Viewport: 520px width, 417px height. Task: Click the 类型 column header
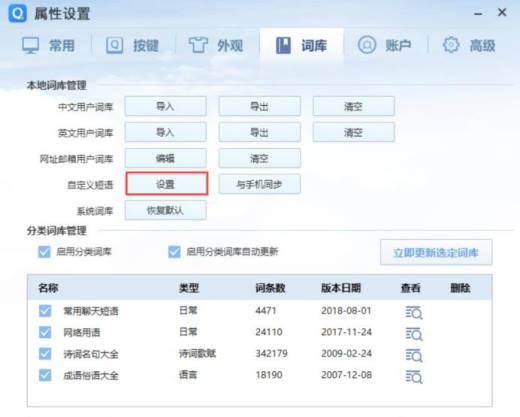189,288
